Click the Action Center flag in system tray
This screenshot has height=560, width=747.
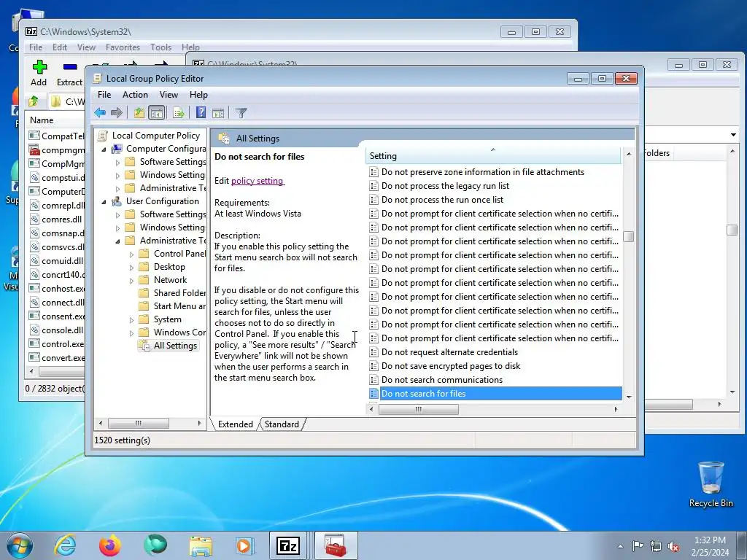point(638,546)
